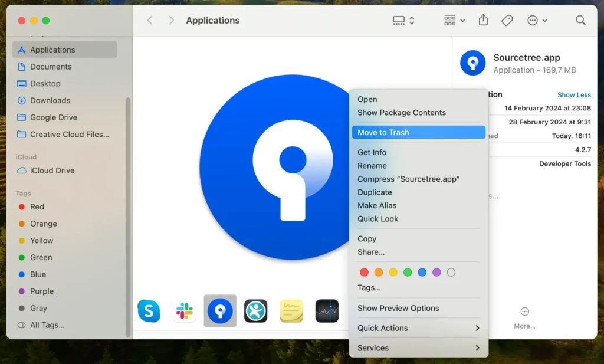Go forward with the right chevron
Screen dimensions: 604x364
[x=171, y=21]
